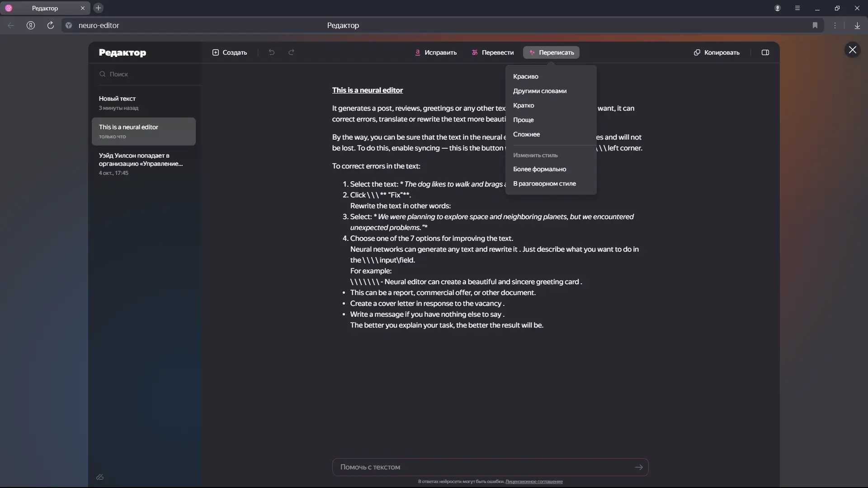Screen dimensions: 868x488
Task: Pick В разговорном стиле option
Action: tap(544, 183)
